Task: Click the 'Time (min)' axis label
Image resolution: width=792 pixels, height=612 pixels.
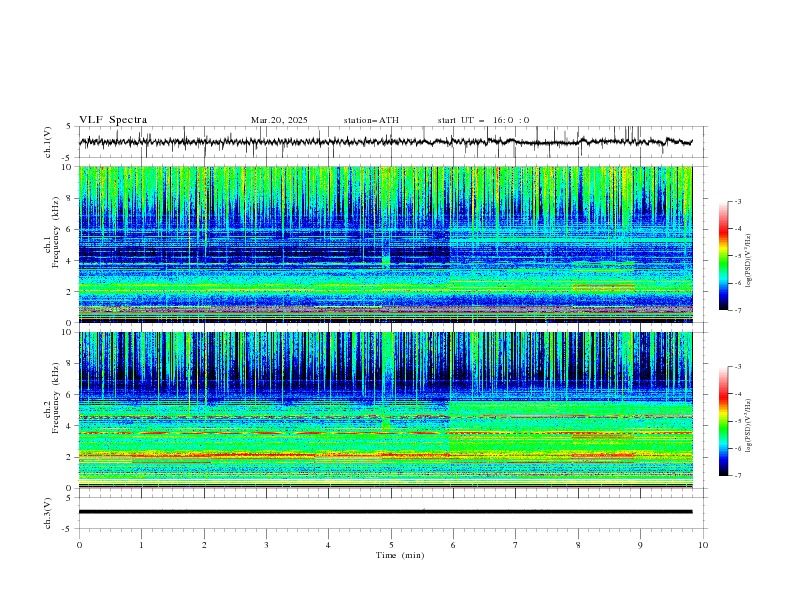Action: pyautogui.click(x=400, y=555)
